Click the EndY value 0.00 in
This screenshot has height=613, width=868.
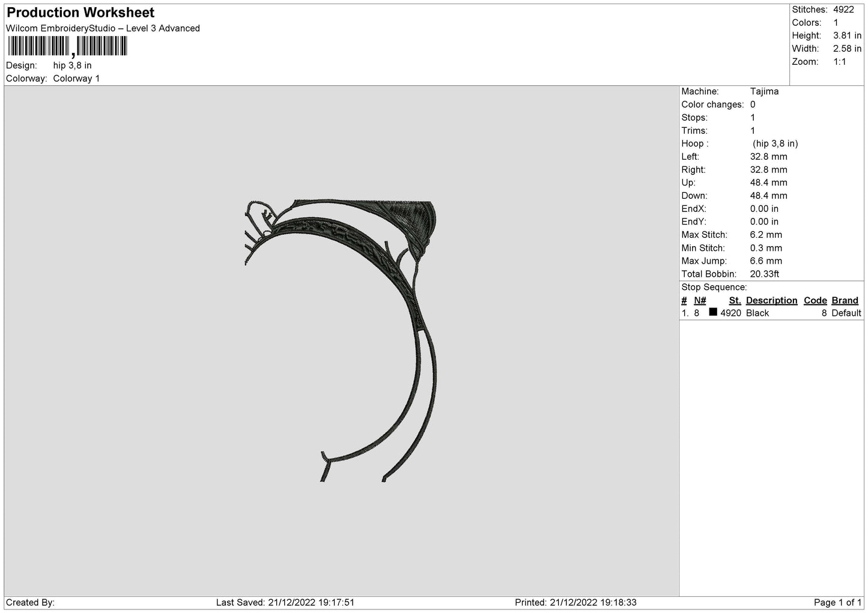[764, 222]
